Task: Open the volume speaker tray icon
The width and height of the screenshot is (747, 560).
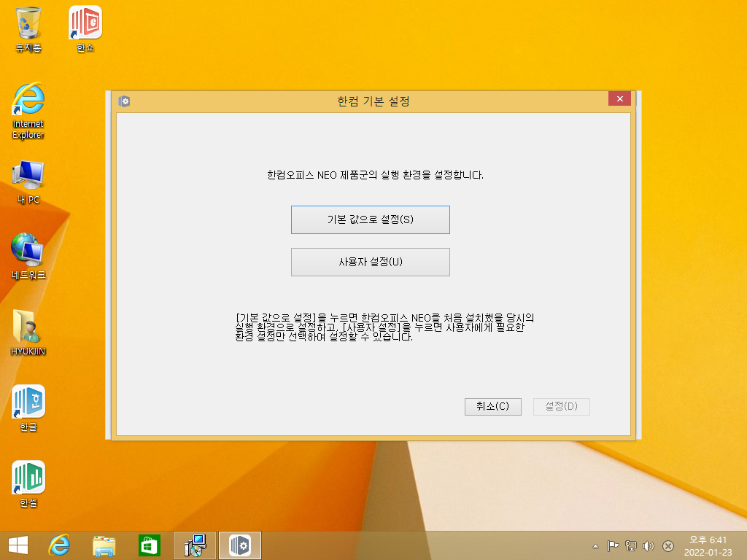Action: pos(649,546)
